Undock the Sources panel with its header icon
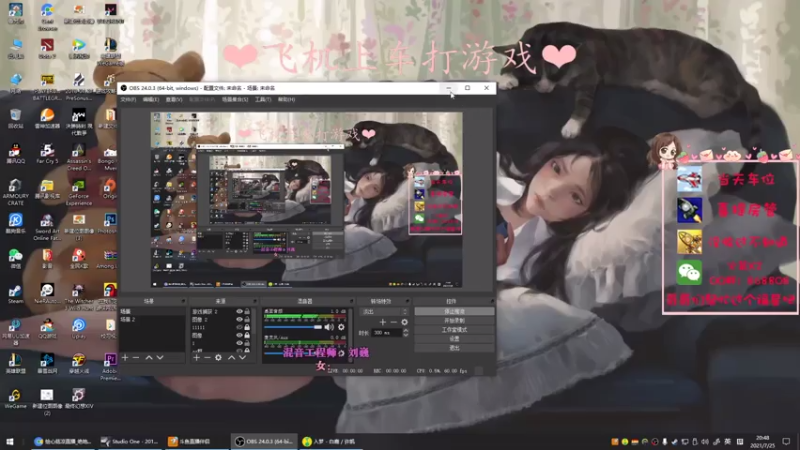Screen dimensions: 800x450 point(255,301)
